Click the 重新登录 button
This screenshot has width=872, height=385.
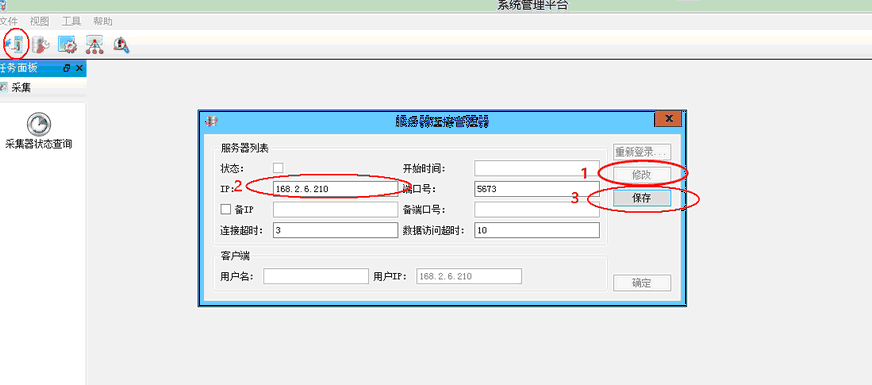(x=642, y=151)
